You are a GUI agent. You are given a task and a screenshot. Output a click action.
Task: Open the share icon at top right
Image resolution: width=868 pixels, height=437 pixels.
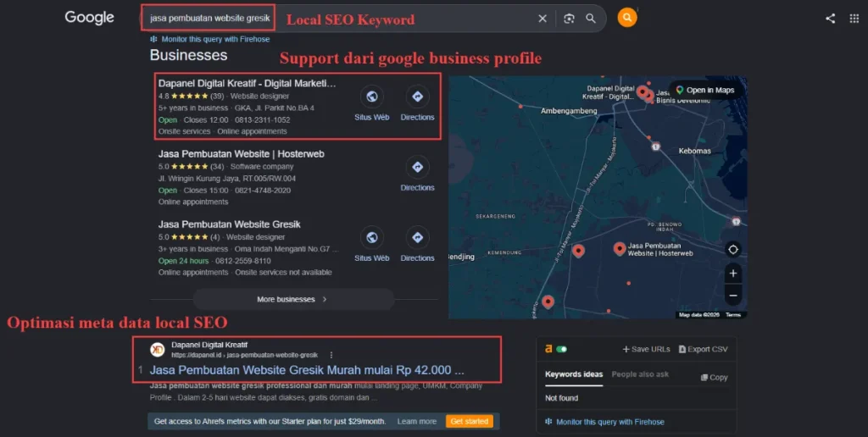click(x=831, y=19)
